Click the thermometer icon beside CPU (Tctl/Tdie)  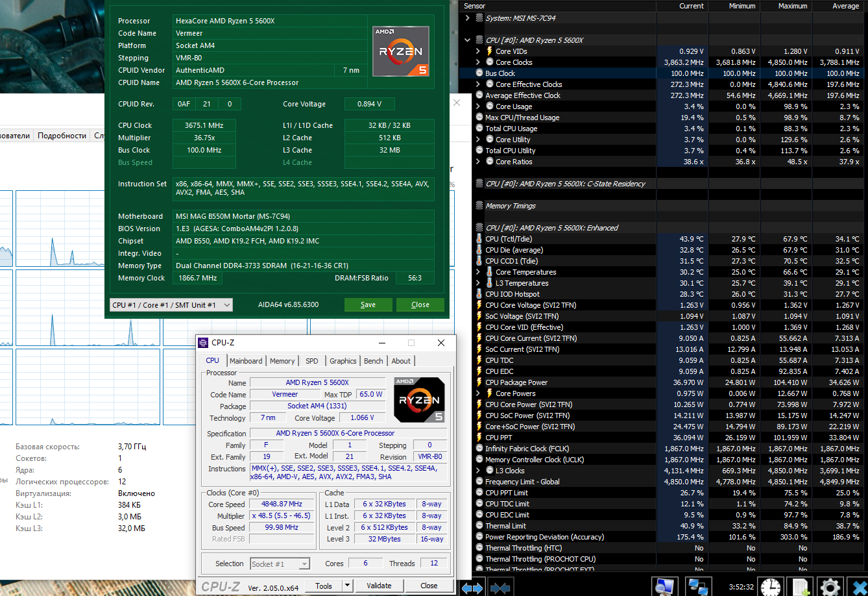click(479, 239)
